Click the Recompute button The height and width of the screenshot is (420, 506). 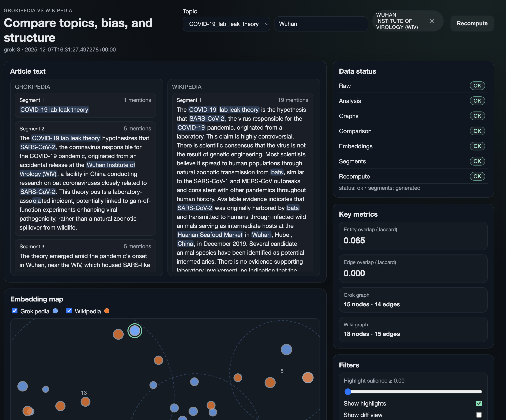[x=472, y=23]
